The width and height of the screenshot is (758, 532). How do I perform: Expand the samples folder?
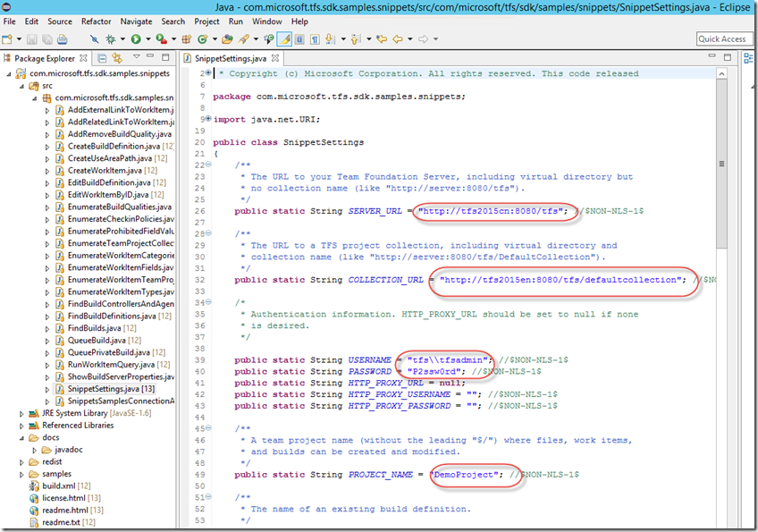21,475
